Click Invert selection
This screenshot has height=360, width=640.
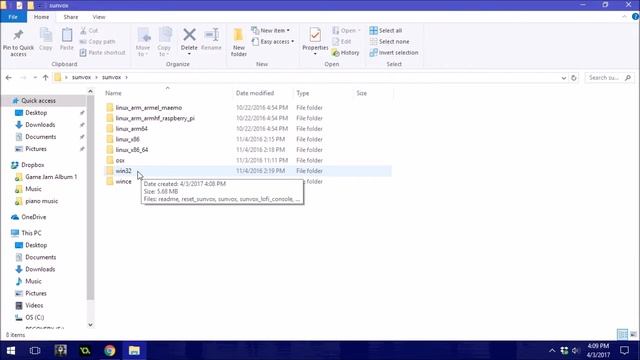coord(394,53)
